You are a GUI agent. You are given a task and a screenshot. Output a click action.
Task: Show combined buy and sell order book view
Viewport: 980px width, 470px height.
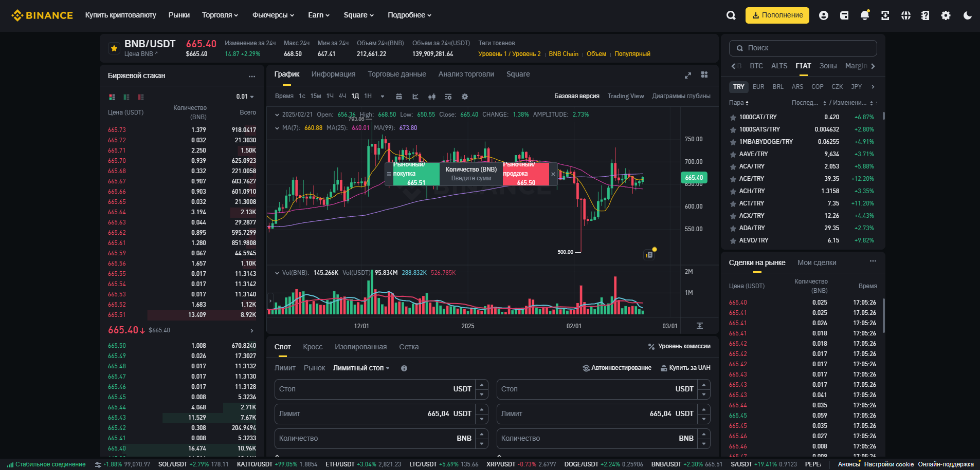click(112, 97)
